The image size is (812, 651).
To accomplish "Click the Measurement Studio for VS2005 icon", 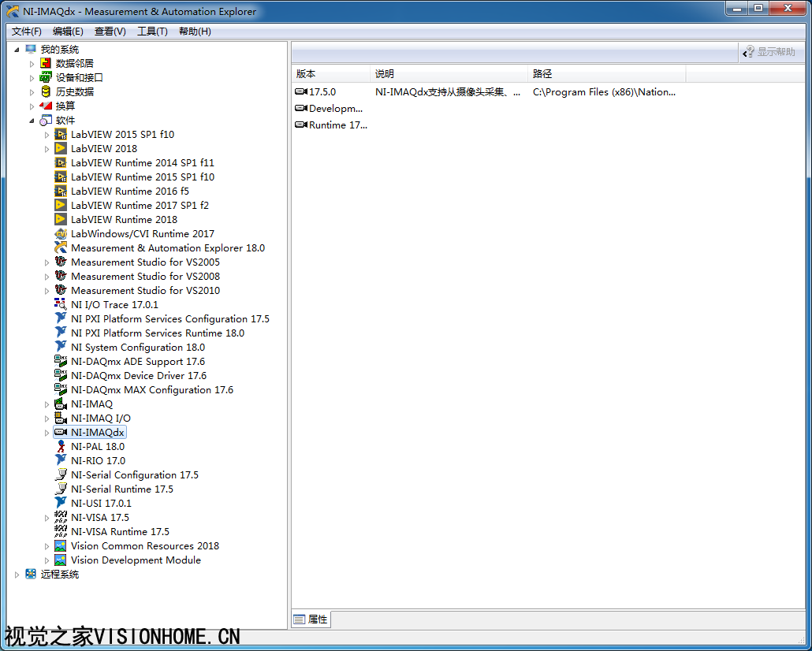I will (x=61, y=262).
